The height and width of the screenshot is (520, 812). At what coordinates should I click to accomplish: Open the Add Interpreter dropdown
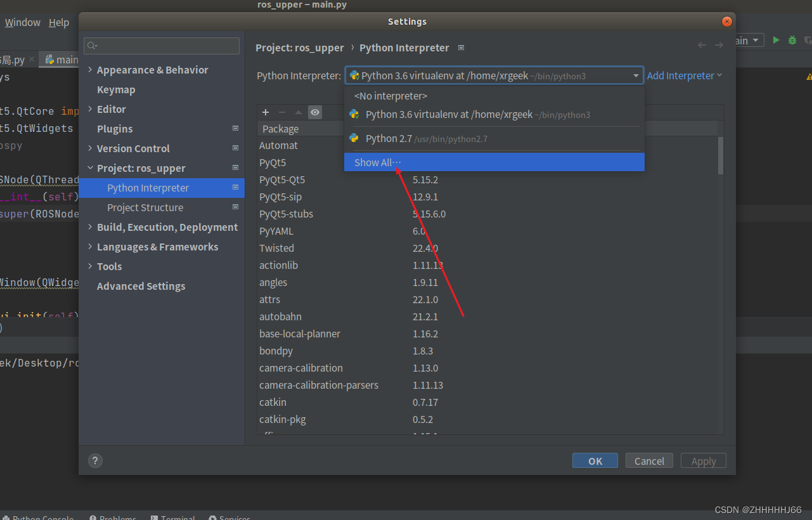point(685,75)
